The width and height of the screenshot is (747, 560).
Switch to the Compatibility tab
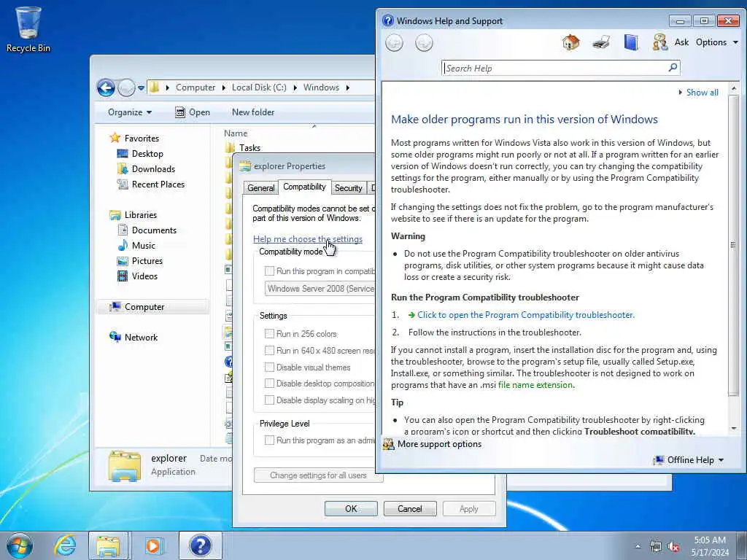[304, 187]
